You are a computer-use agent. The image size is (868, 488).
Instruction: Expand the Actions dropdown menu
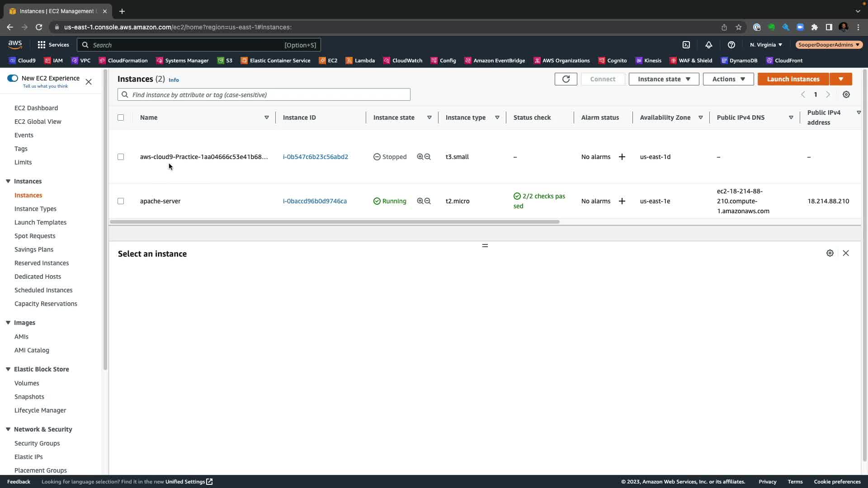click(x=728, y=79)
